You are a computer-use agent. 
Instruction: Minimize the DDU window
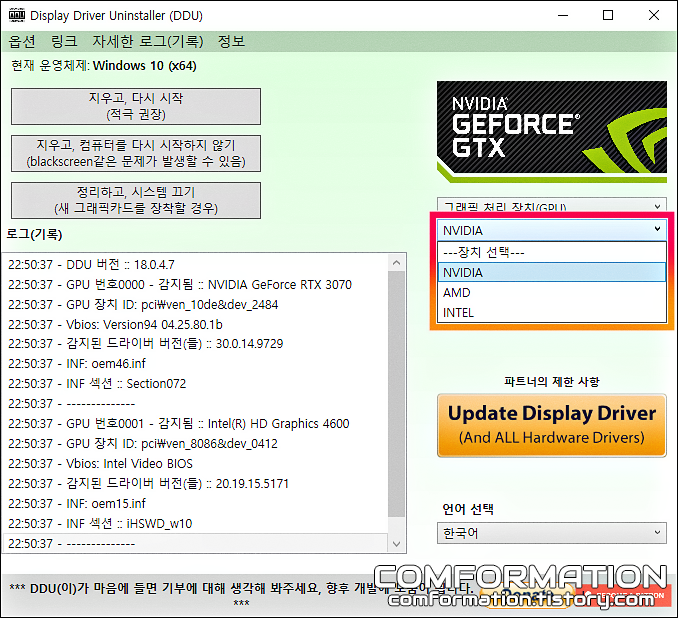[x=563, y=15]
